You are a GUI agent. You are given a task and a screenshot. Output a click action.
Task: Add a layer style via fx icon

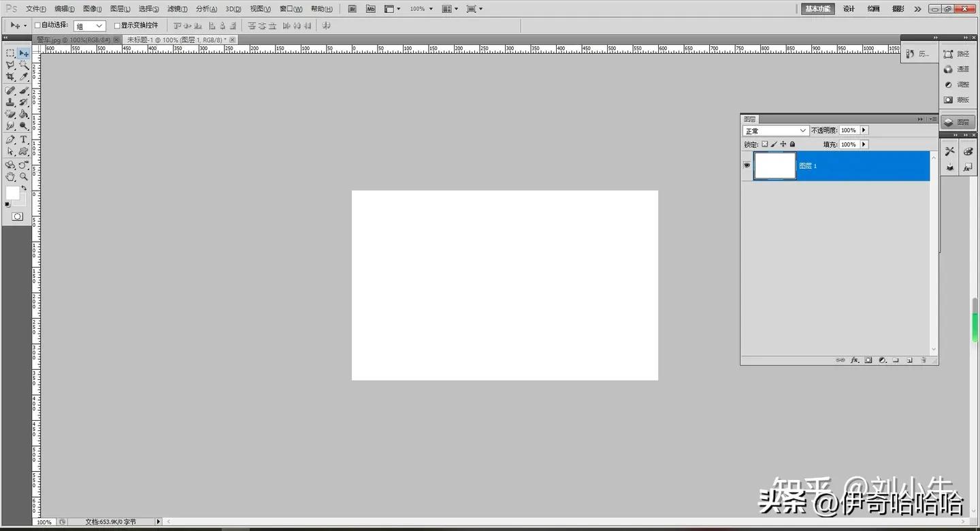(855, 360)
